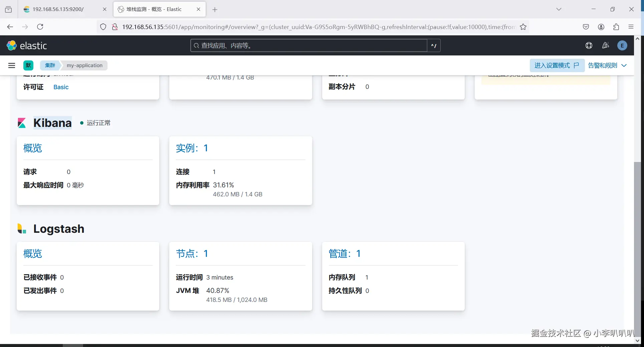The width and height of the screenshot is (644, 347).
Task: Click the 已发出事件 label
Action: [x=40, y=291]
